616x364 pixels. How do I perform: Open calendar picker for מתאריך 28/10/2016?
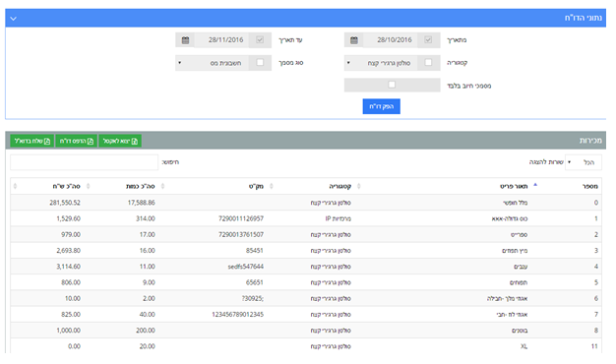(354, 40)
